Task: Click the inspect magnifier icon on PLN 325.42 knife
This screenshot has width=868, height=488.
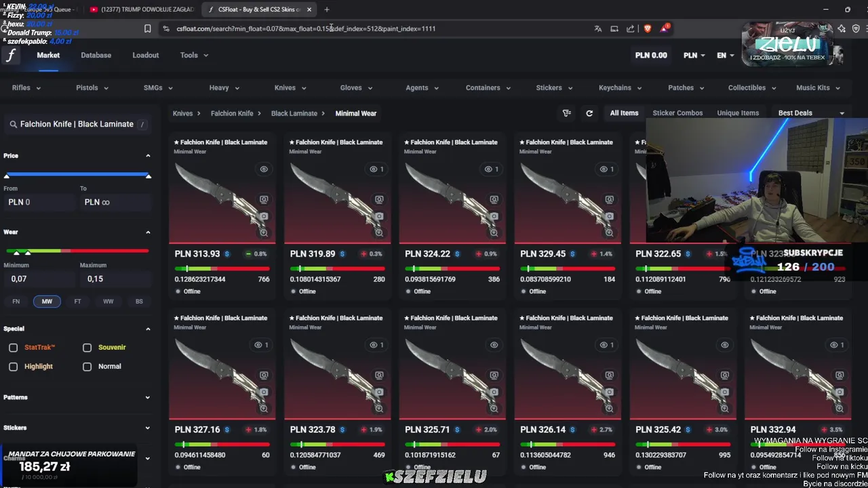Action: 725,408
